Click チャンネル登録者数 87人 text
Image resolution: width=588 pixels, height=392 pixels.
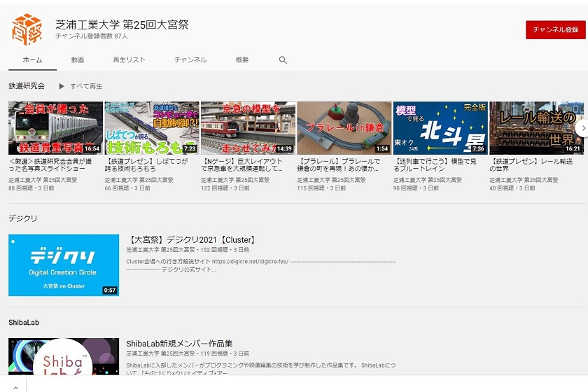(x=92, y=36)
